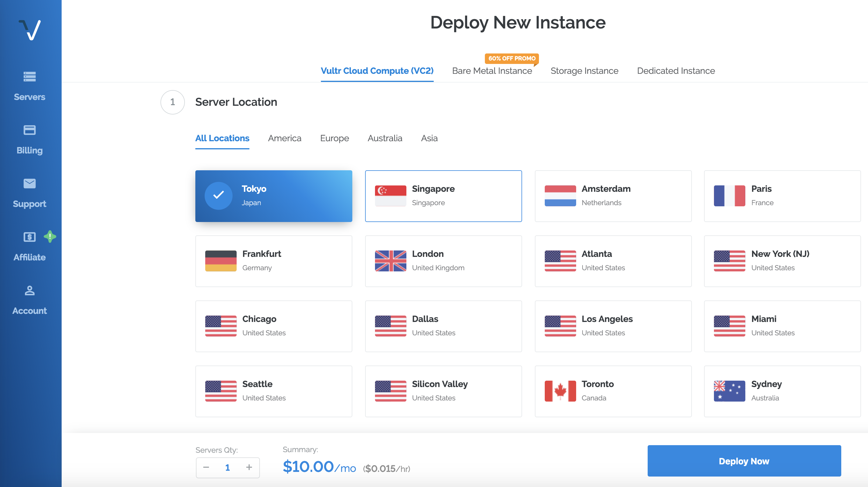Image resolution: width=868 pixels, height=487 pixels.
Task: Click the Singapore city name in bold
Action: coord(433,189)
